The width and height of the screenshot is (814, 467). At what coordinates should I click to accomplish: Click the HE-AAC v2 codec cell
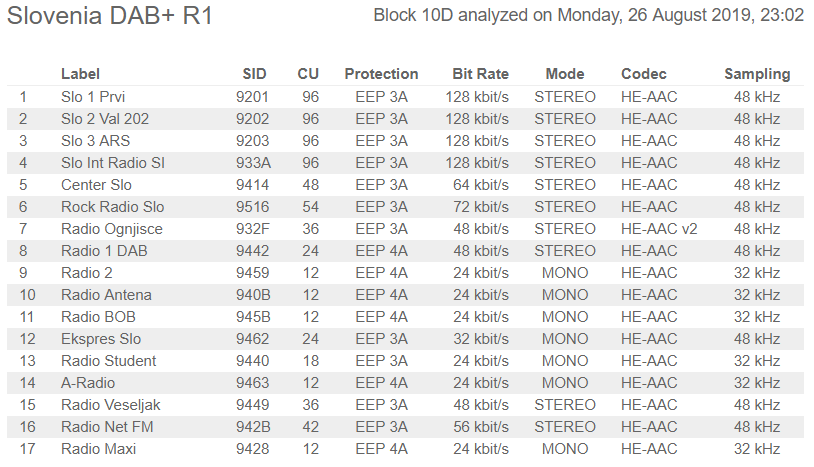[659, 229]
